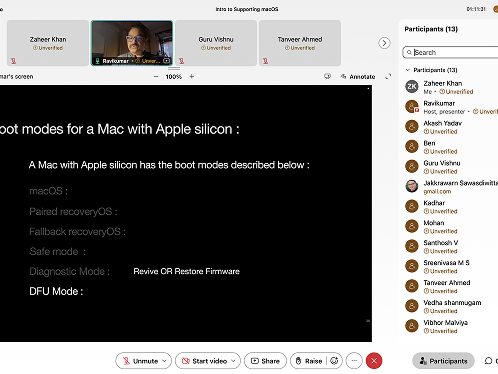Select Santhosh V in participants list
The image size is (498, 374).
(451, 247)
